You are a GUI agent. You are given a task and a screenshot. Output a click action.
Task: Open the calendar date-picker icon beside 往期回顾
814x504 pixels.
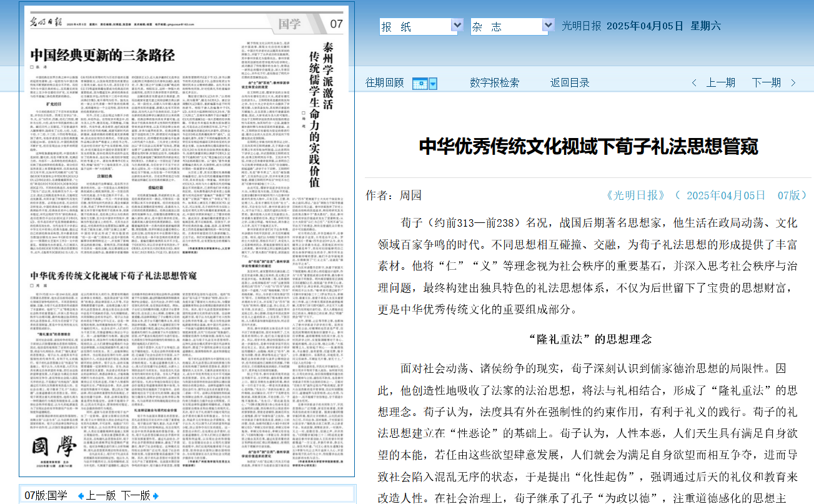click(419, 82)
